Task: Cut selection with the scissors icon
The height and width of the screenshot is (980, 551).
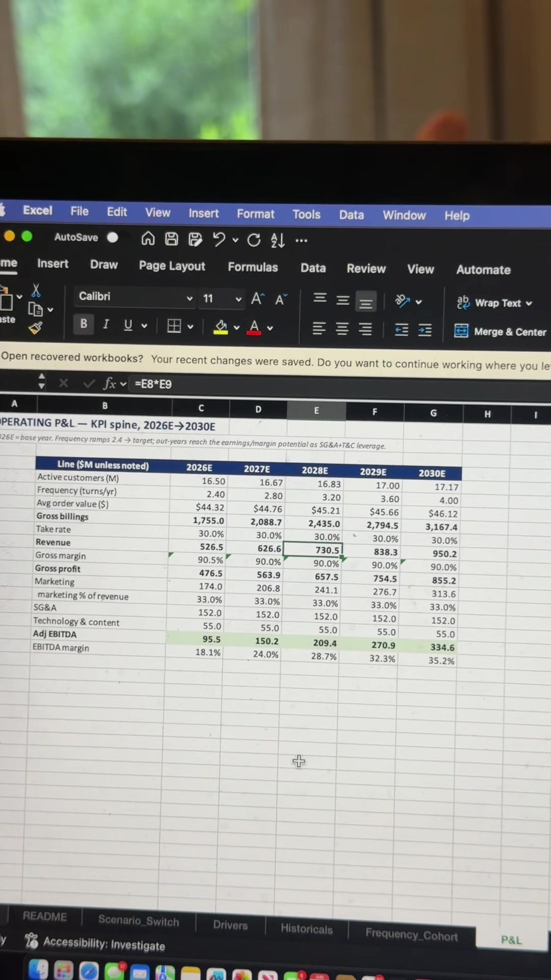Action: click(x=36, y=290)
